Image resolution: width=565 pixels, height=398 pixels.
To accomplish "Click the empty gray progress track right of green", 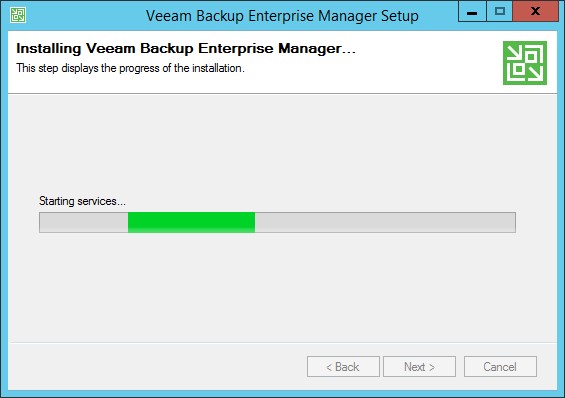I will [x=385, y=222].
